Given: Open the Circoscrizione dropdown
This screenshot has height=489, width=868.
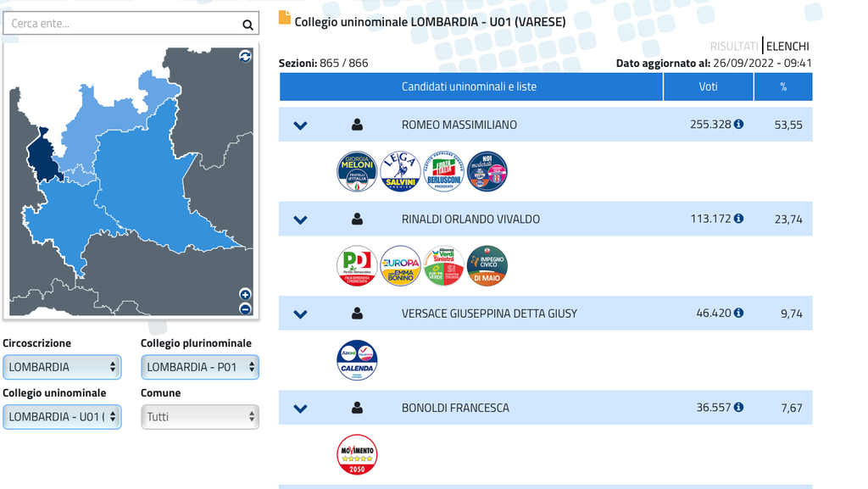Looking at the screenshot, I should [x=62, y=367].
